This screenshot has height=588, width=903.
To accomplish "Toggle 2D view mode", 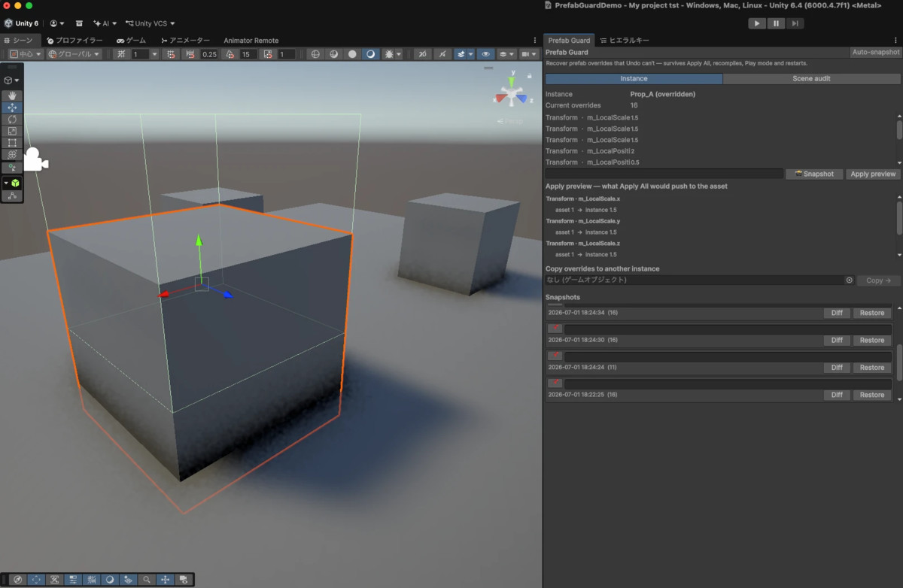I will coord(423,54).
